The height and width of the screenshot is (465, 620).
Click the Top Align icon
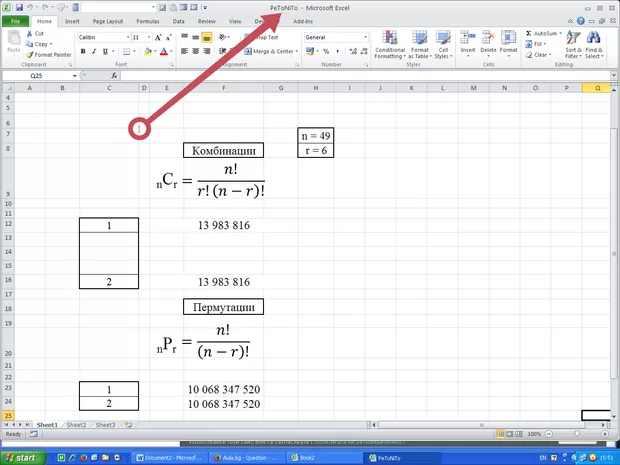click(x=184, y=37)
